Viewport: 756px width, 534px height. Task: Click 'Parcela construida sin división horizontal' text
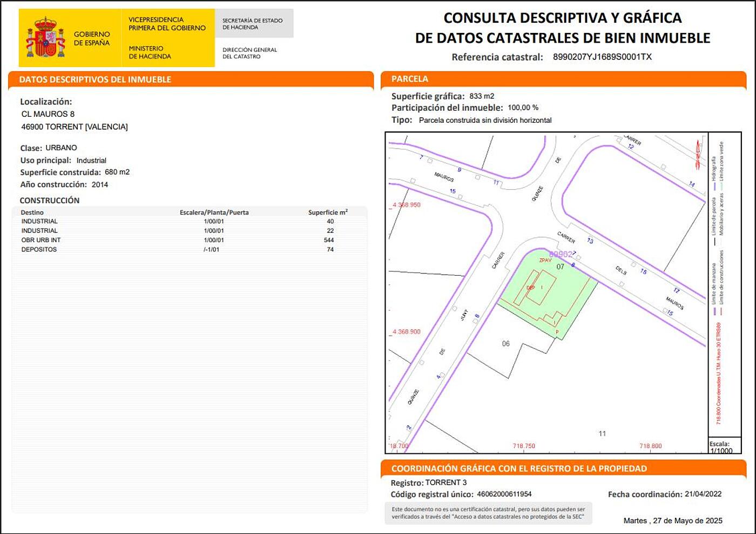[x=485, y=121]
